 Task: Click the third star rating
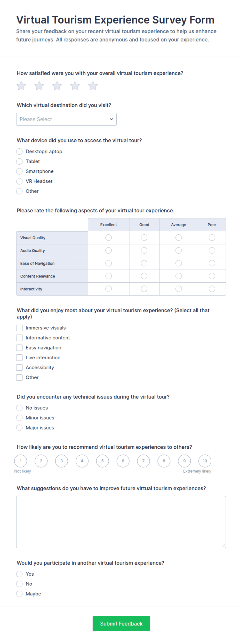coord(57,86)
